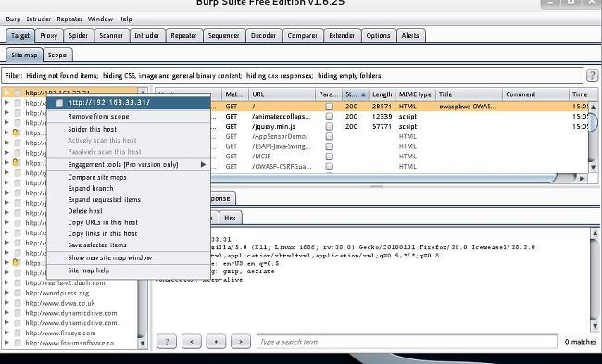Open the Alerts tab
This screenshot has width=602, height=364.
point(410,36)
